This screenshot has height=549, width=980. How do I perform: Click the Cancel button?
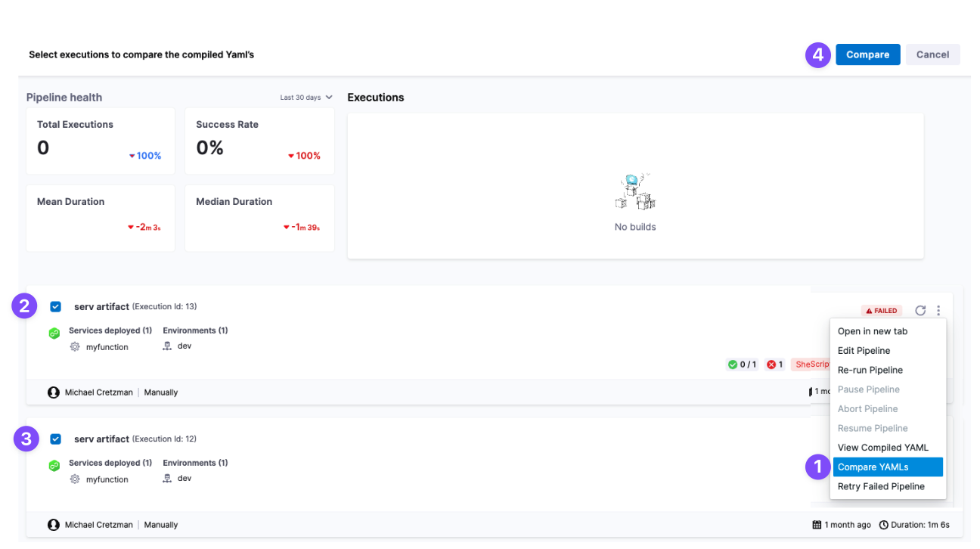tap(932, 54)
